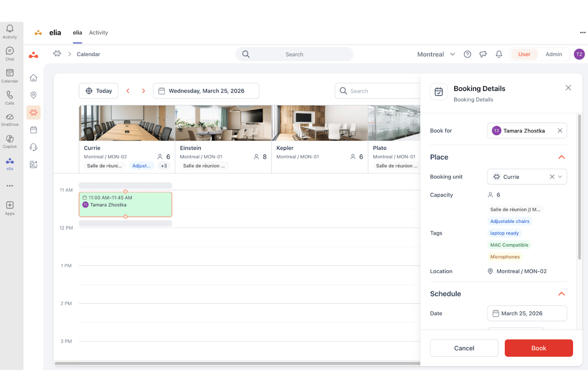The height and width of the screenshot is (392, 588).
Task: Open the Montreal location dropdown
Action: (436, 54)
